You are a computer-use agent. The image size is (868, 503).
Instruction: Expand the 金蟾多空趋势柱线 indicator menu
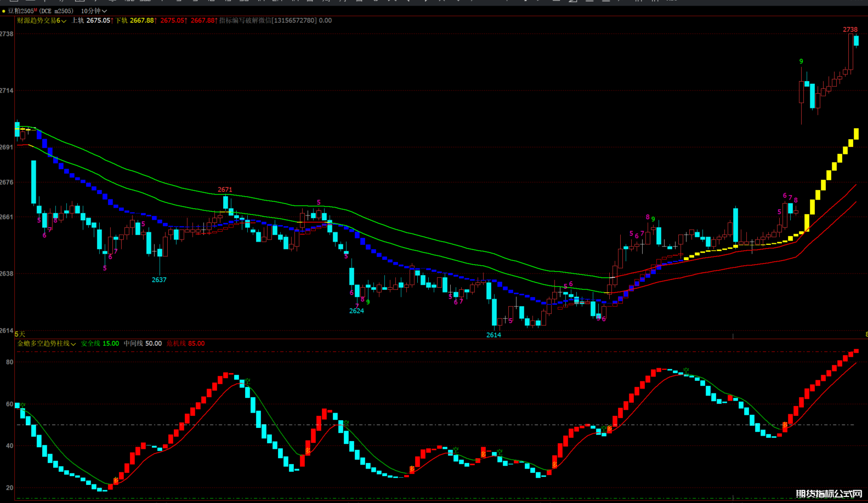[47, 344]
